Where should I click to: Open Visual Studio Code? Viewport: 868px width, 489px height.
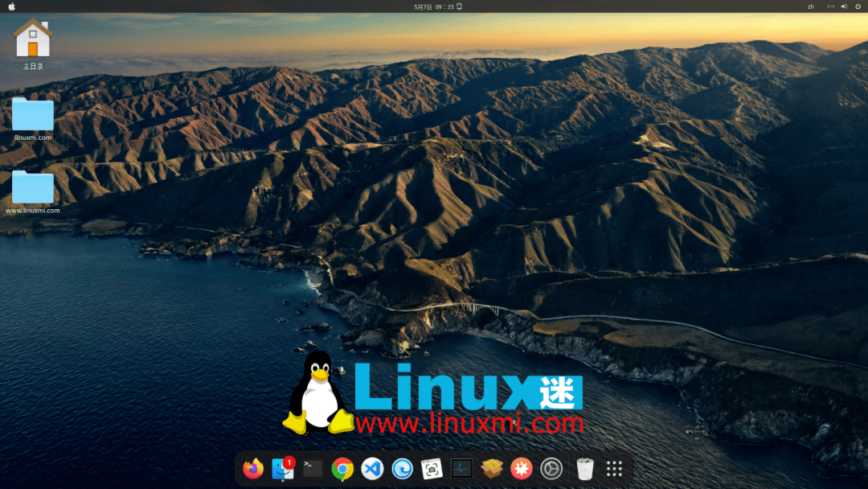371,468
